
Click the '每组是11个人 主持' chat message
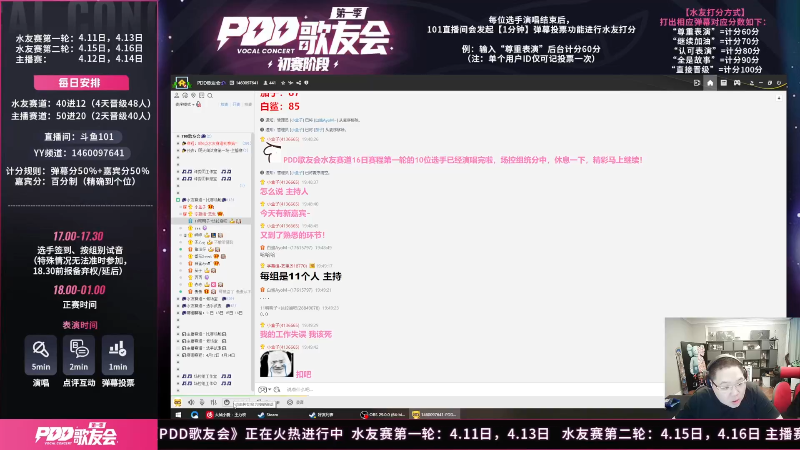[x=301, y=276]
